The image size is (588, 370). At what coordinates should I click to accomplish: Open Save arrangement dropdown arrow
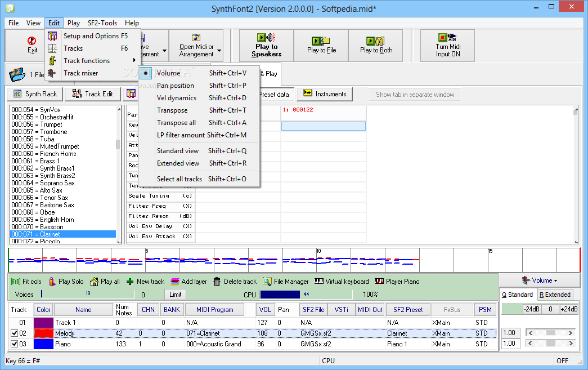click(x=164, y=50)
